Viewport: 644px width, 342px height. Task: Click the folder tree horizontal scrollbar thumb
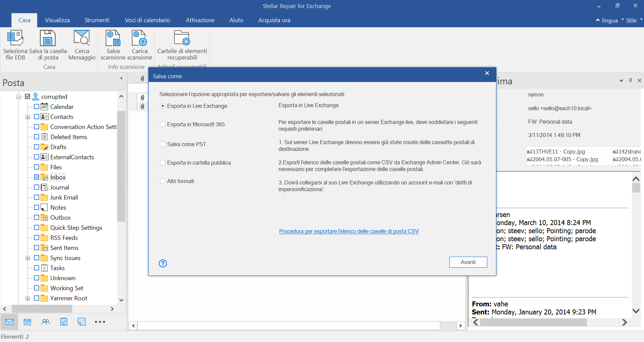coord(42,309)
